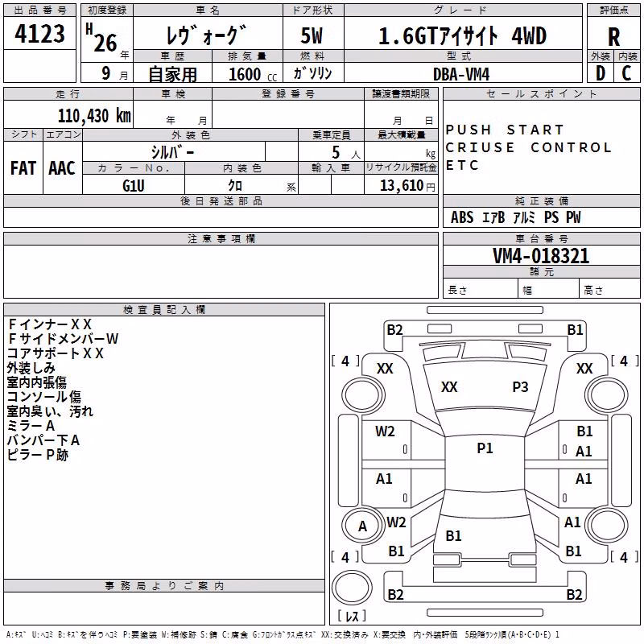Screen dimensions: 644x644
Task: Select inspector note バンパー下A
Action: (x=43, y=440)
